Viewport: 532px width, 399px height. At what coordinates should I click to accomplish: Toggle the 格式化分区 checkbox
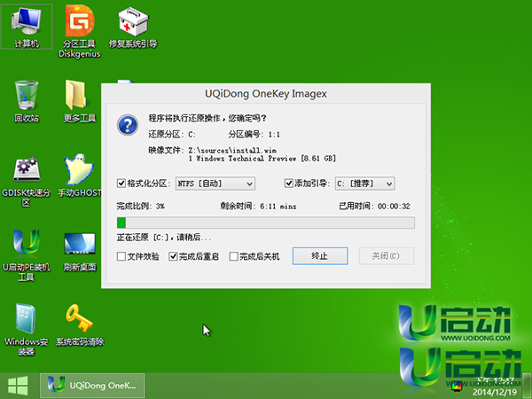click(121, 184)
